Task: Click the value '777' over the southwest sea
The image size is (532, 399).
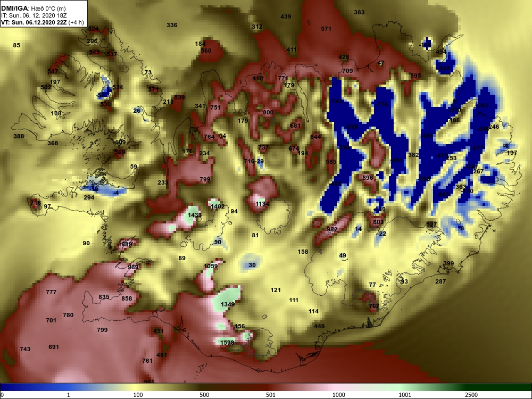Action: [51, 292]
